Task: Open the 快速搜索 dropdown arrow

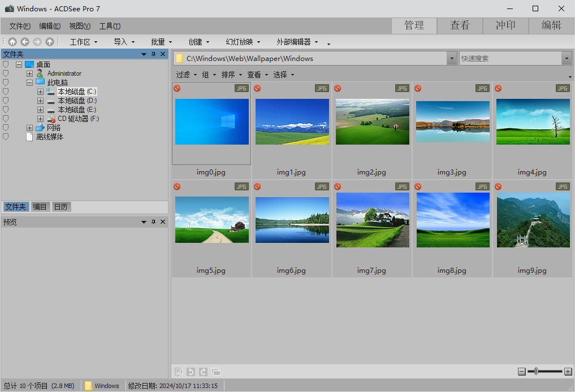Action: (x=567, y=58)
